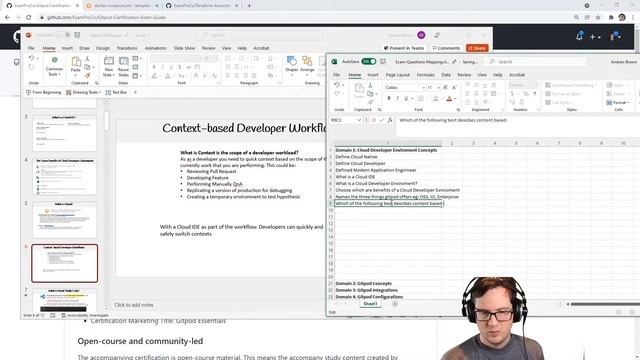The height and width of the screenshot is (360, 640).
Task: Select slide 5 thumbnail in PowerPoint
Action: 64,220
